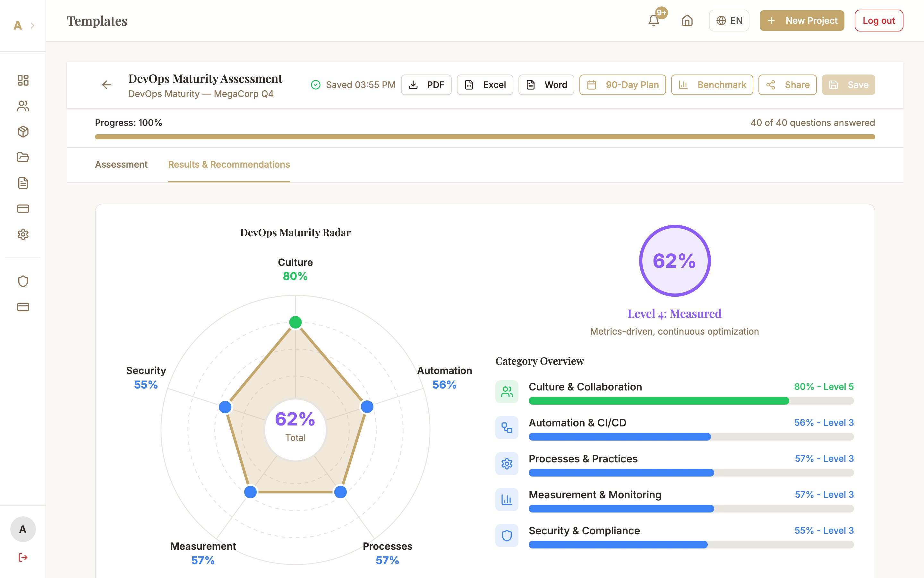
Task: Expand the sidebar with the chevron arrow
Action: [32, 26]
